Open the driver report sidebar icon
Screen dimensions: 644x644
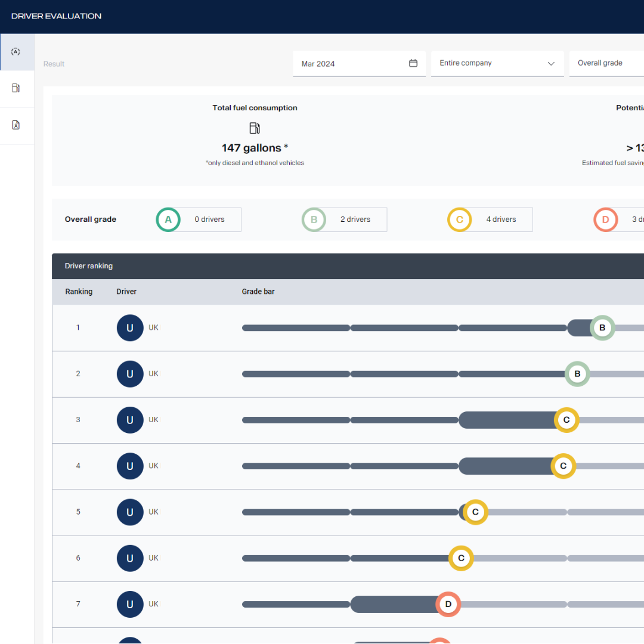(x=17, y=125)
